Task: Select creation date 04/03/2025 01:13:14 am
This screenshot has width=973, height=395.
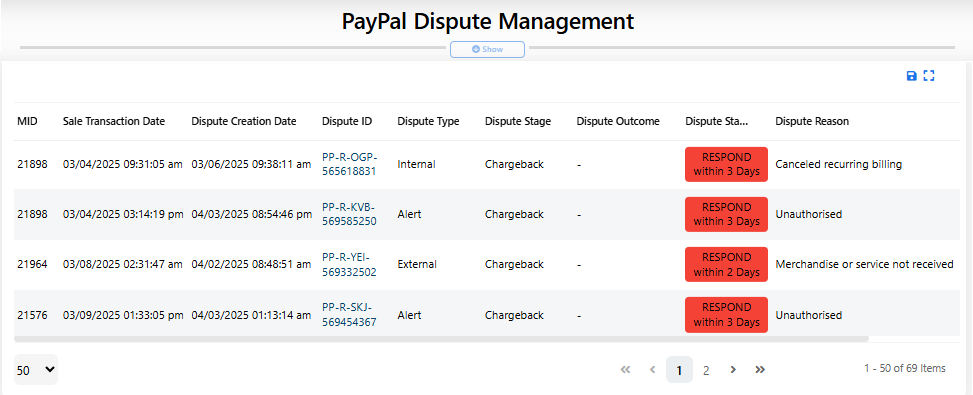Action: coord(251,315)
